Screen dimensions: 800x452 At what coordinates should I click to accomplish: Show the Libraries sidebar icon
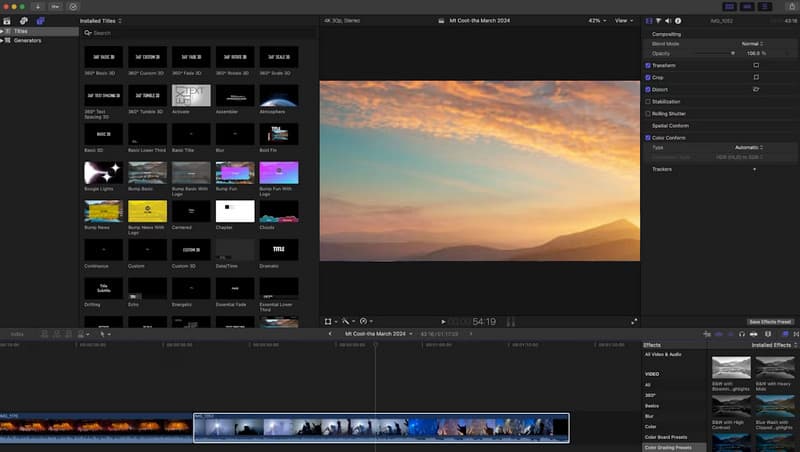pyautogui.click(x=7, y=21)
